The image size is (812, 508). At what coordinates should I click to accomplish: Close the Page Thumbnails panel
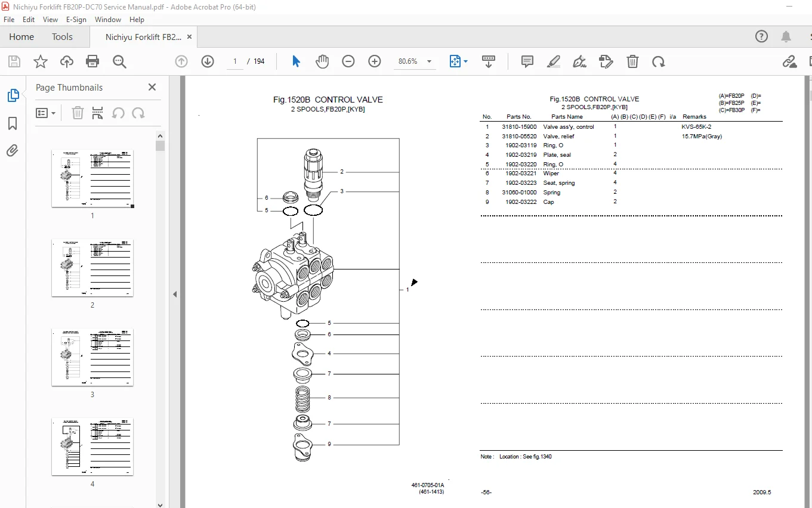152,87
